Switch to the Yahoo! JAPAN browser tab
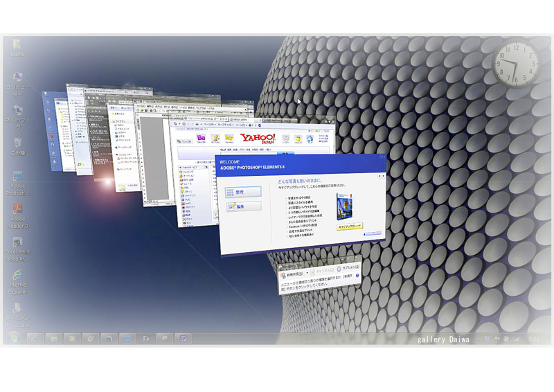This screenshot has width=554, height=392. 244,120
